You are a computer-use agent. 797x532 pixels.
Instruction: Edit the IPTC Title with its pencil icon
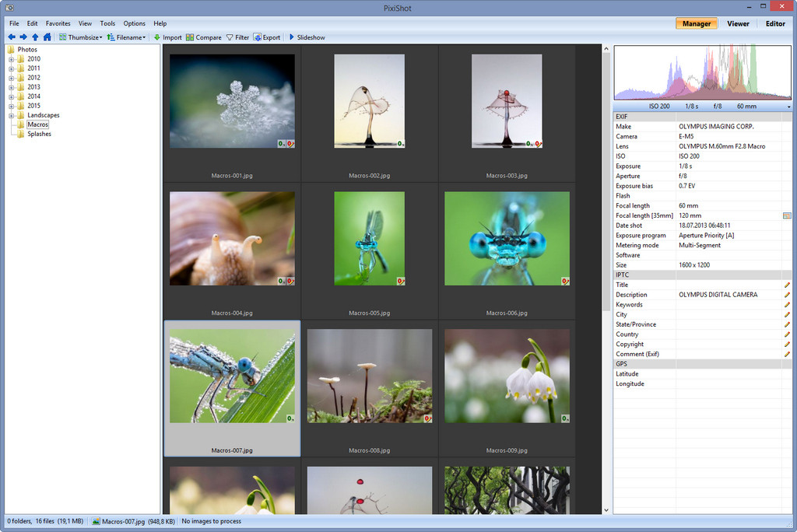tap(787, 285)
